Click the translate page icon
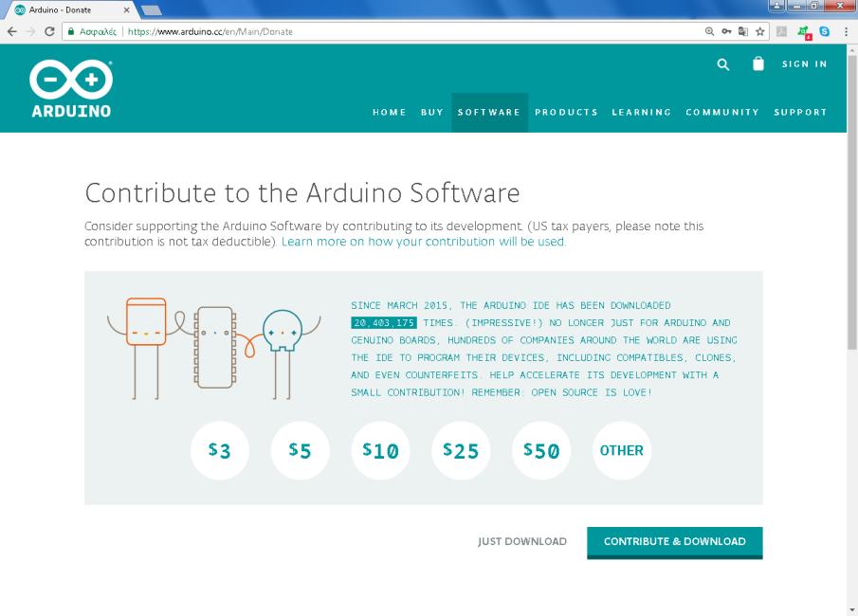The width and height of the screenshot is (858, 616). [743, 31]
